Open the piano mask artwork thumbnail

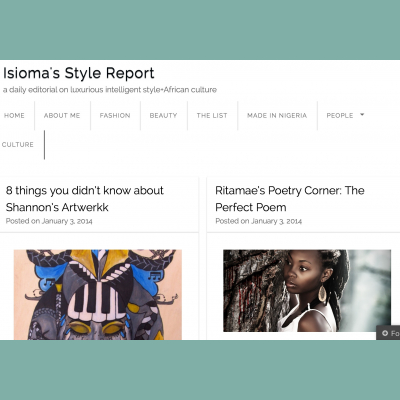(x=98, y=295)
